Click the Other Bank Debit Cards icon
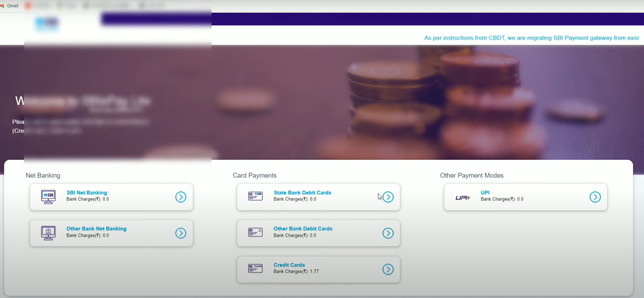Image resolution: width=644 pixels, height=298 pixels. tap(255, 232)
